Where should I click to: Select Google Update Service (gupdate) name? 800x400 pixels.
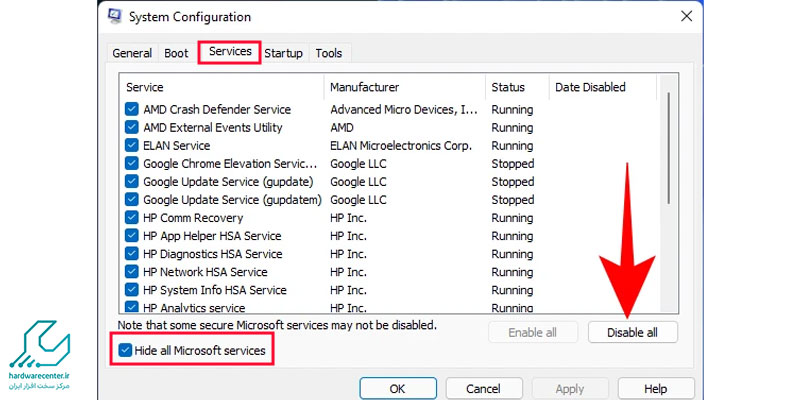(x=228, y=182)
